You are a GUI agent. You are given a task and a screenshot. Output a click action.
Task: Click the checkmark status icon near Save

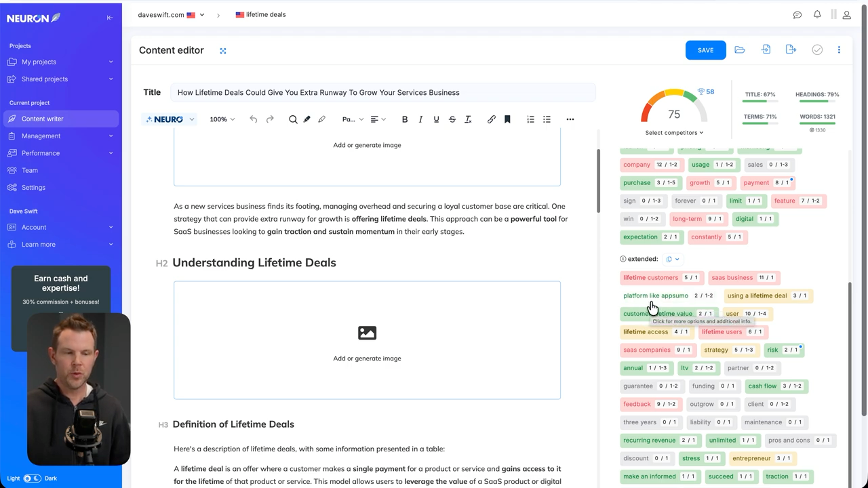817,50
